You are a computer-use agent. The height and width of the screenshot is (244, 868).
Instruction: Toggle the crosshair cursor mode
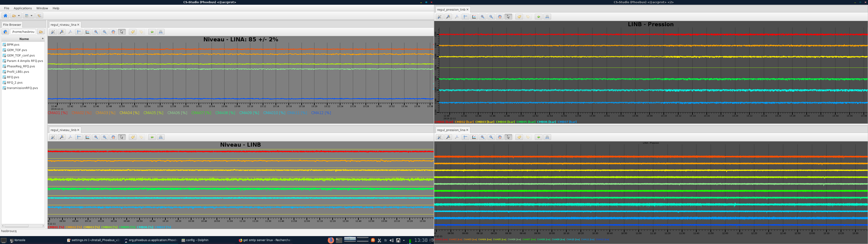coord(78,32)
